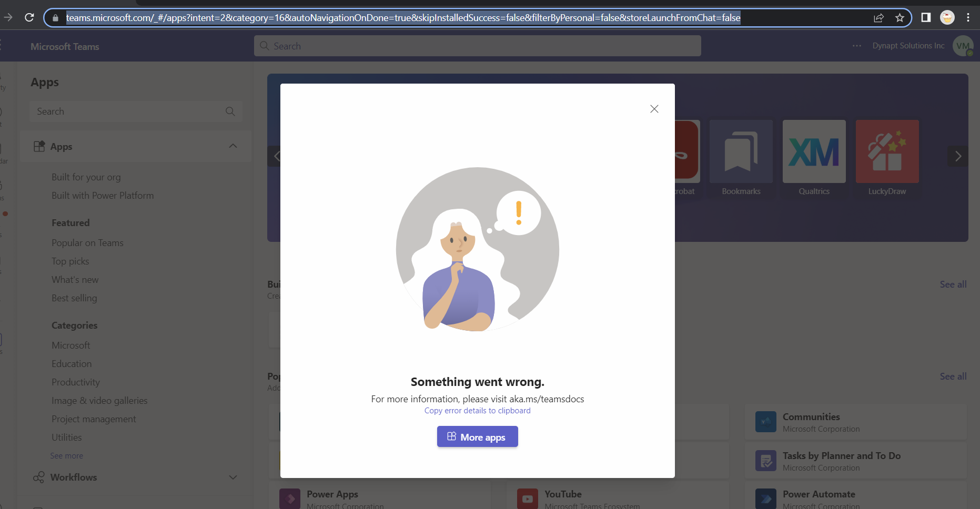Toggle the browser side panel icon
This screenshot has width=980, height=509.
coord(926,17)
